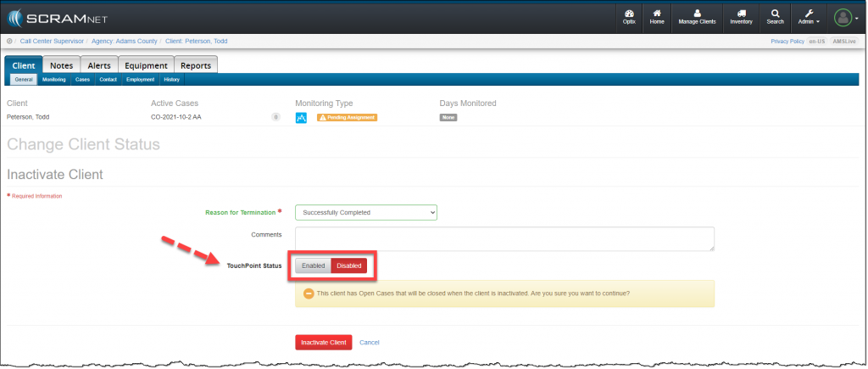Click the None days monitored badge
Screen dimensions: 868x369
(x=448, y=117)
